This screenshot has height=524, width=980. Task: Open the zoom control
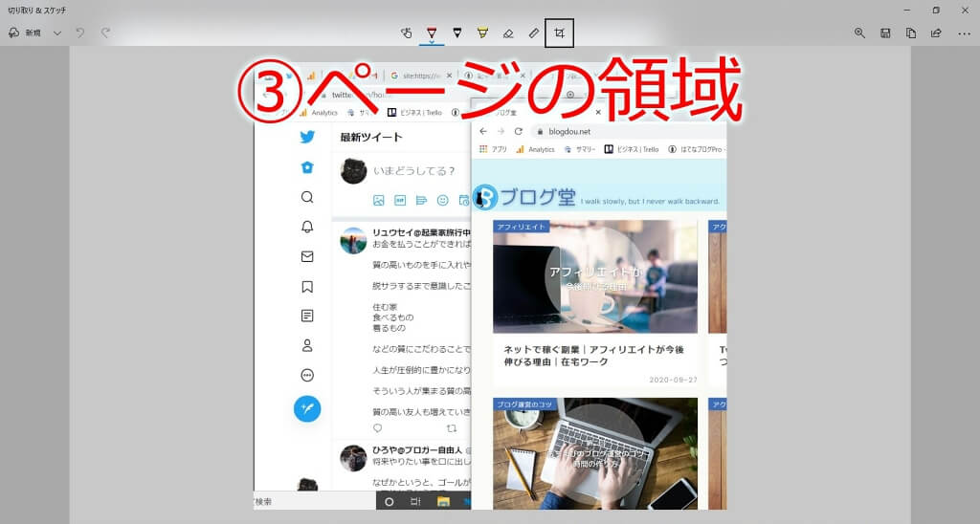click(860, 33)
